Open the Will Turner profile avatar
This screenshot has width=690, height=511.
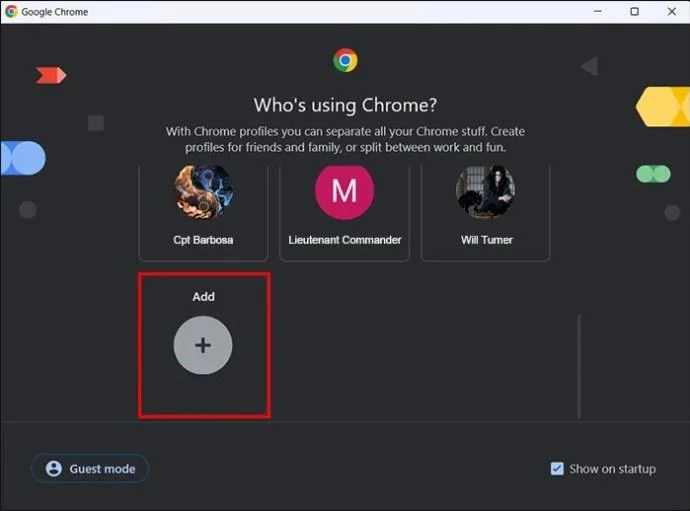pos(486,192)
